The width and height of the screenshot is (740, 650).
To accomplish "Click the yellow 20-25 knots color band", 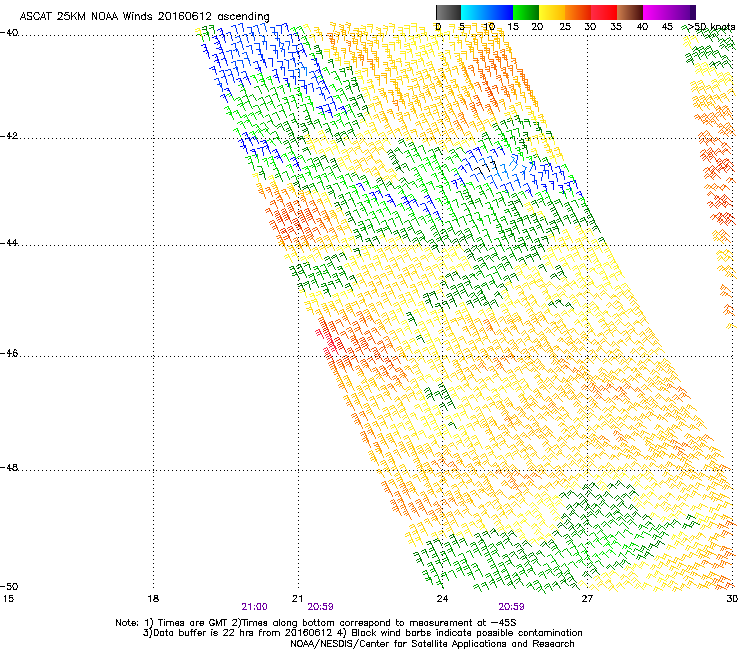I will tap(552, 12).
